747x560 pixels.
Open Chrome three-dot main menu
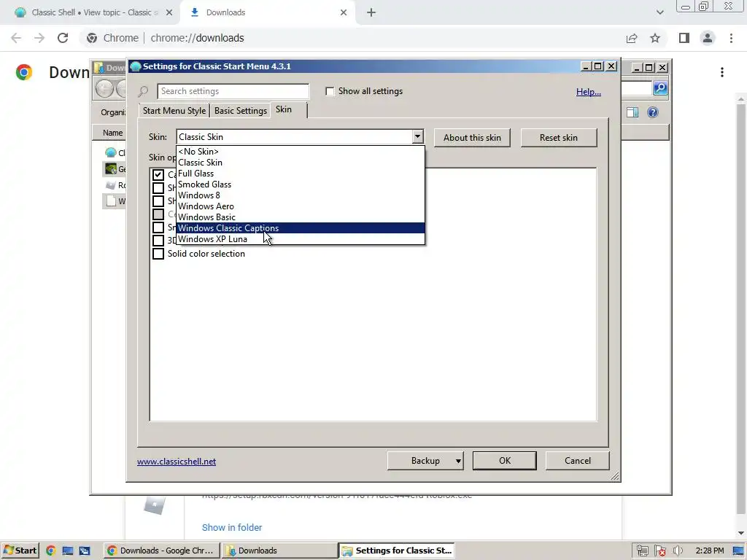point(731,38)
